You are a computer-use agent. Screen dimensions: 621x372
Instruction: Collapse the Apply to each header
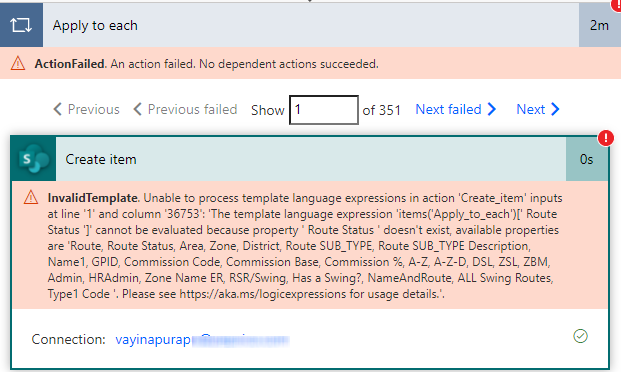[x=311, y=25]
